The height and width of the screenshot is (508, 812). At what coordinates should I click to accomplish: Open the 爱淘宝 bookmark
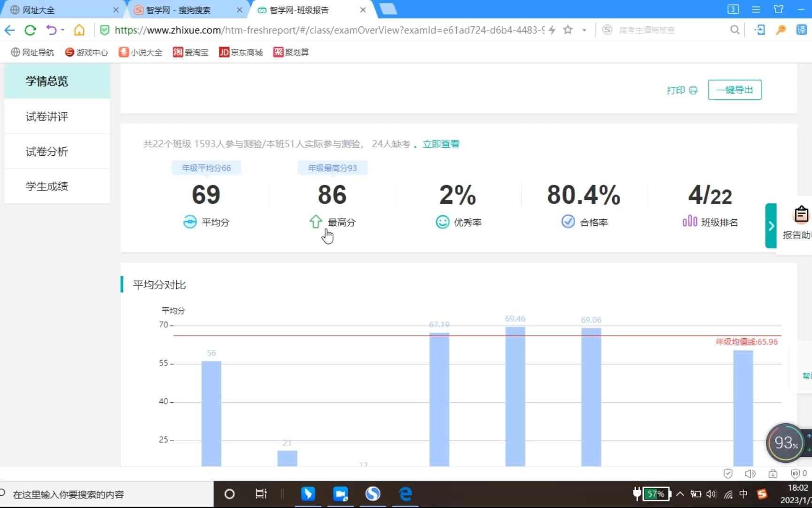point(190,52)
